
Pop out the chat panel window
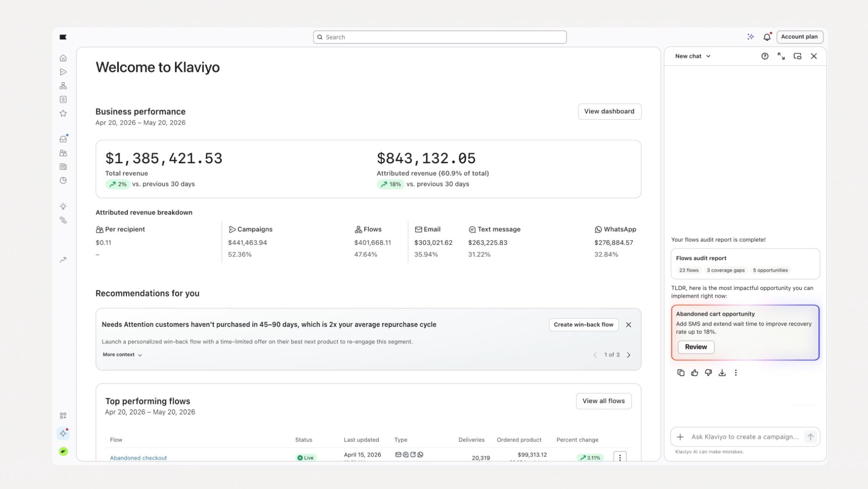coord(797,56)
